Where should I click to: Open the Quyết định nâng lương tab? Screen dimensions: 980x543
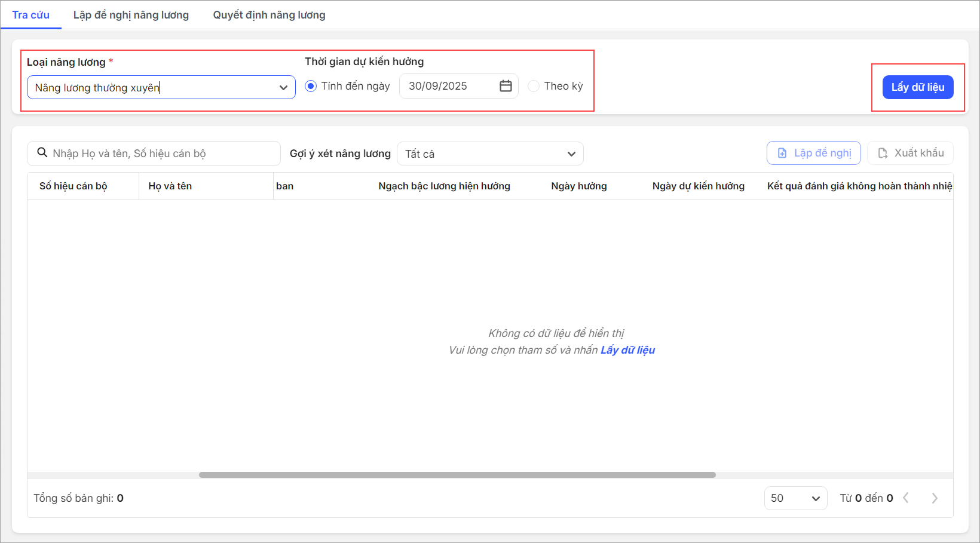point(269,15)
